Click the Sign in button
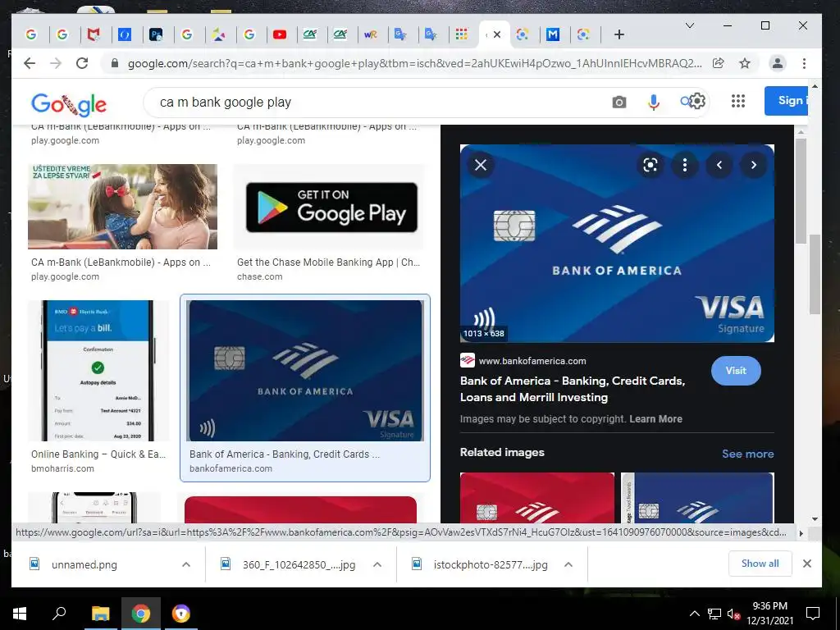 click(786, 101)
